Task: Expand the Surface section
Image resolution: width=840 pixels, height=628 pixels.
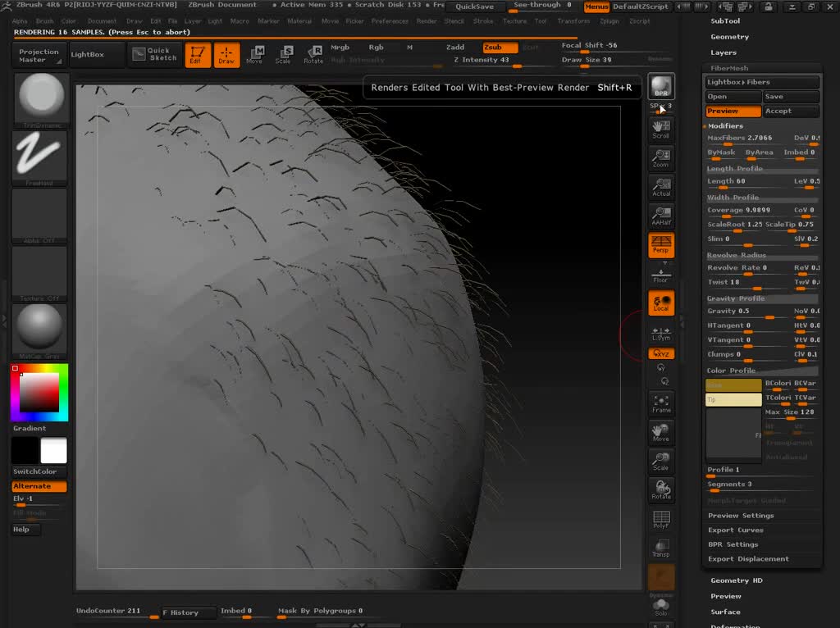Action: tap(725, 612)
